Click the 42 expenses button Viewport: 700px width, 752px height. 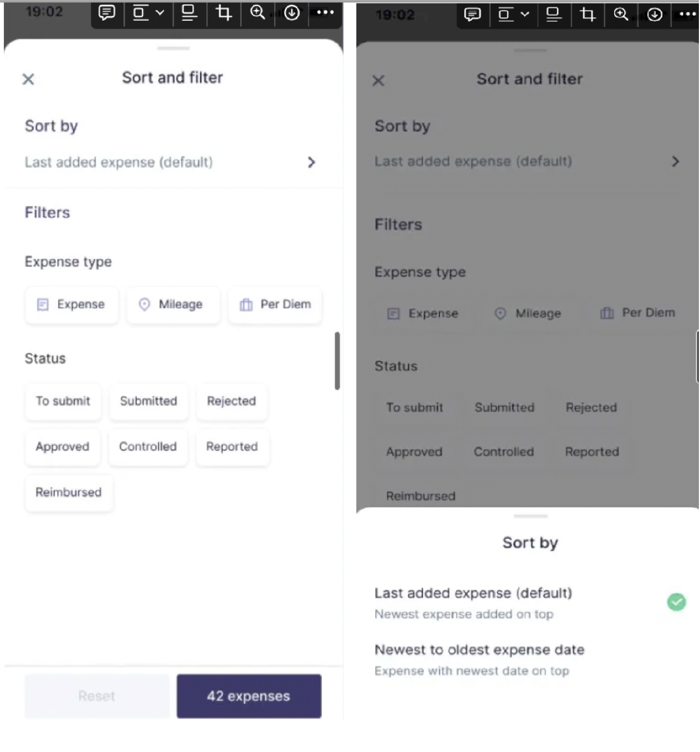tap(249, 696)
